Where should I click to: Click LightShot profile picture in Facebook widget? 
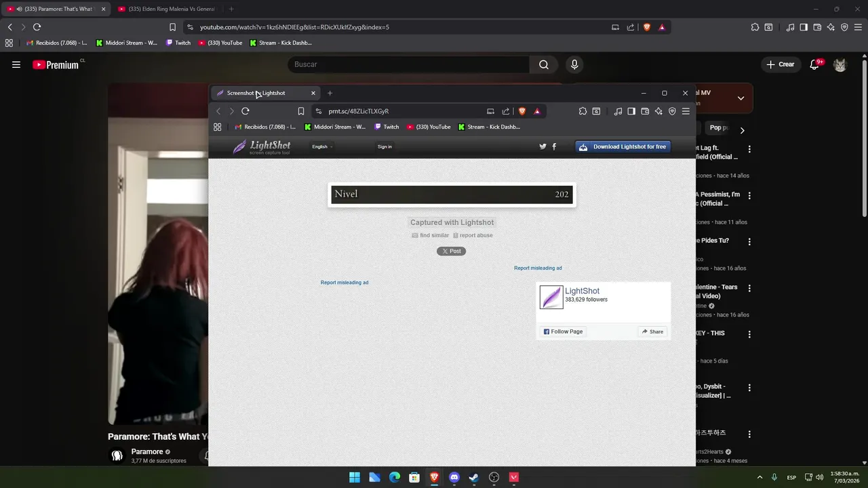(551, 297)
